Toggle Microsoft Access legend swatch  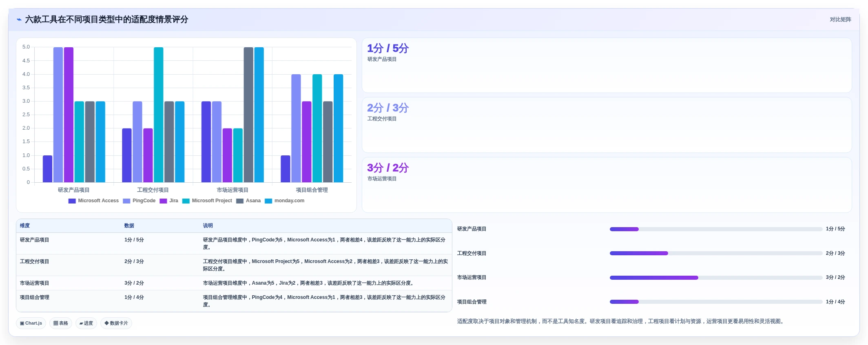pos(72,201)
